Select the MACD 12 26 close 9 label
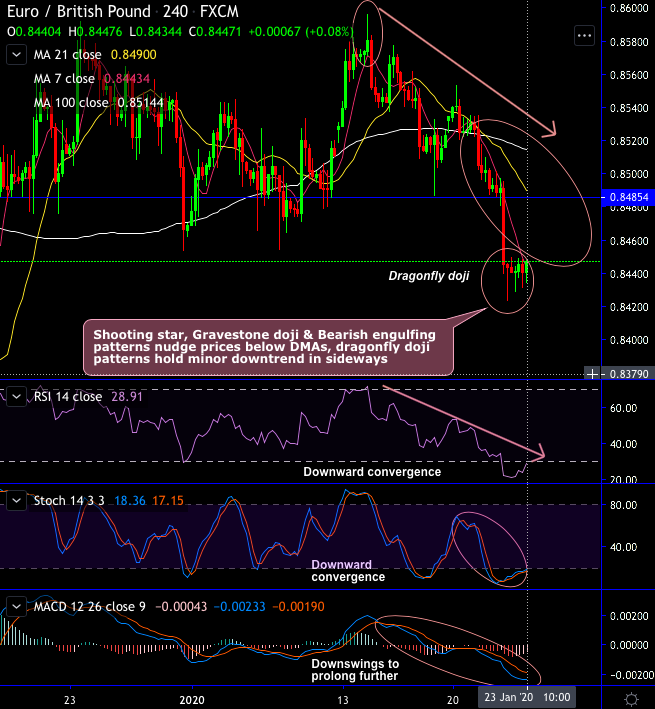655x709 pixels. (x=90, y=606)
